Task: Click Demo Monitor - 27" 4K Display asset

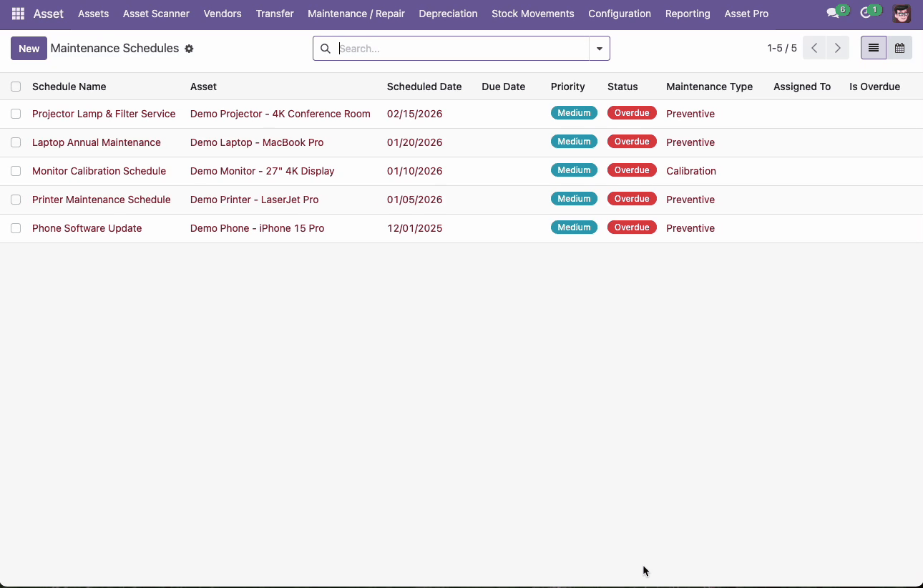Action: point(263,171)
